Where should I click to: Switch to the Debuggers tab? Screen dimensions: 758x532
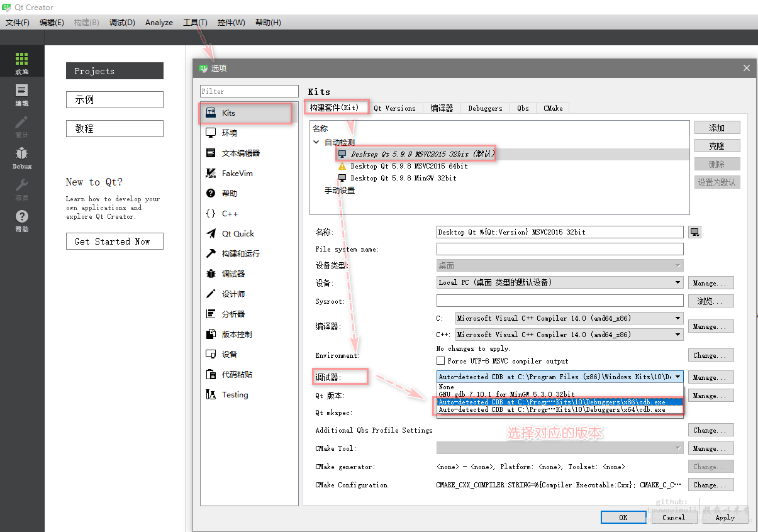click(484, 108)
